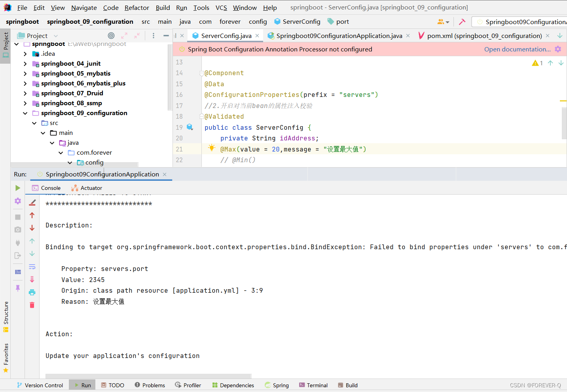
Task: Print console contents with the printer icon
Action: [x=32, y=292]
